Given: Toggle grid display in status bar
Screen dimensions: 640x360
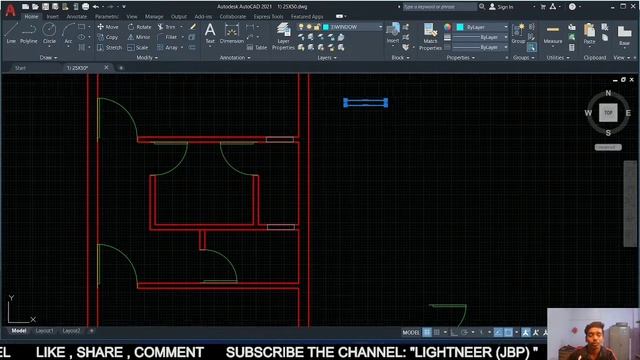Looking at the screenshot, I should [427, 332].
